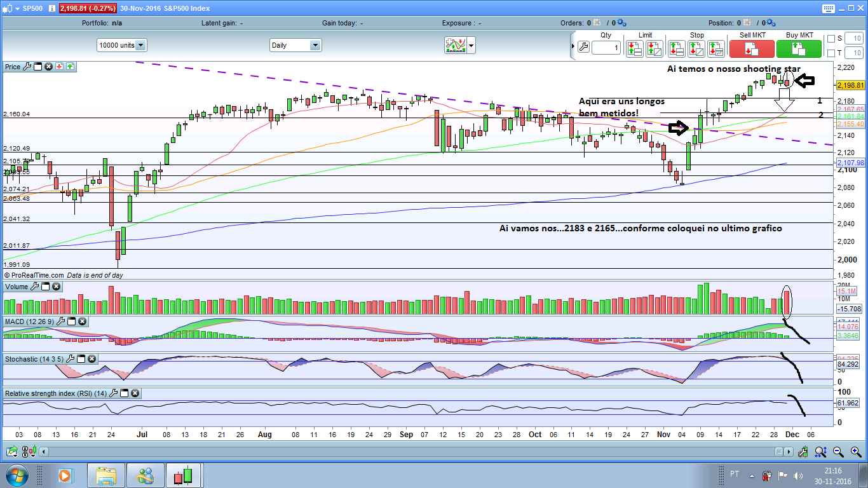This screenshot has width=868, height=488.
Task: Expand the indicator menu dropdown arrow
Action: pyautogui.click(x=471, y=45)
